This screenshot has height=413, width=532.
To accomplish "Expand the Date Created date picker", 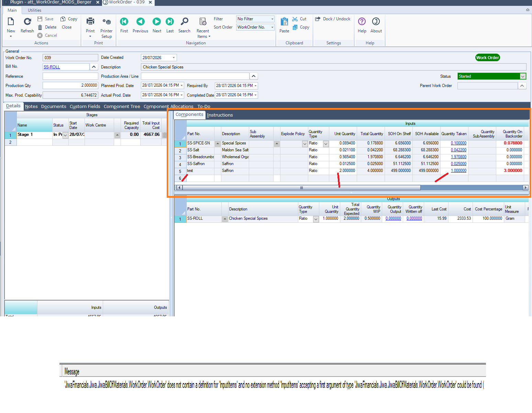I will point(174,58).
